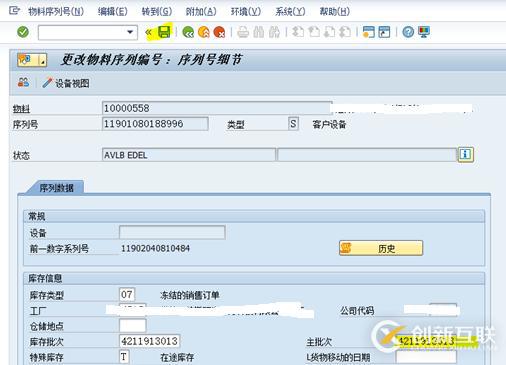Click the 类型 field containing S

293,124
